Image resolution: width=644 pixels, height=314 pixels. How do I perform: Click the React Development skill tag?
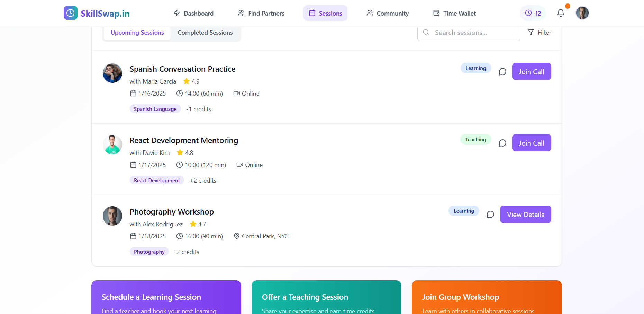157,180
